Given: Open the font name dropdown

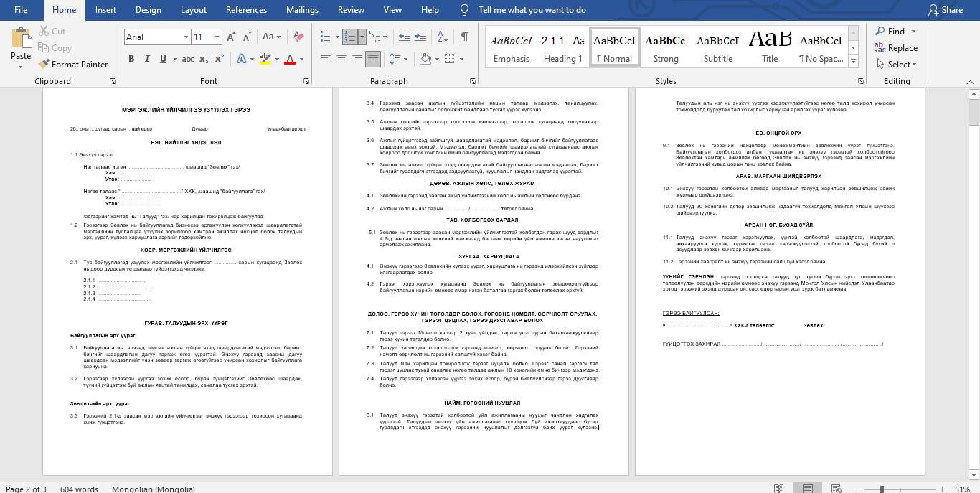Looking at the screenshot, I should click(x=184, y=37).
